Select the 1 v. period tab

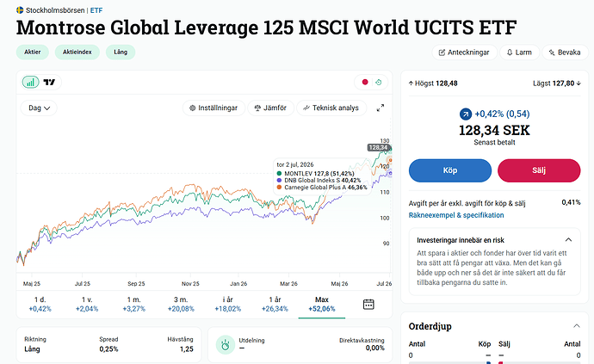coord(87,304)
